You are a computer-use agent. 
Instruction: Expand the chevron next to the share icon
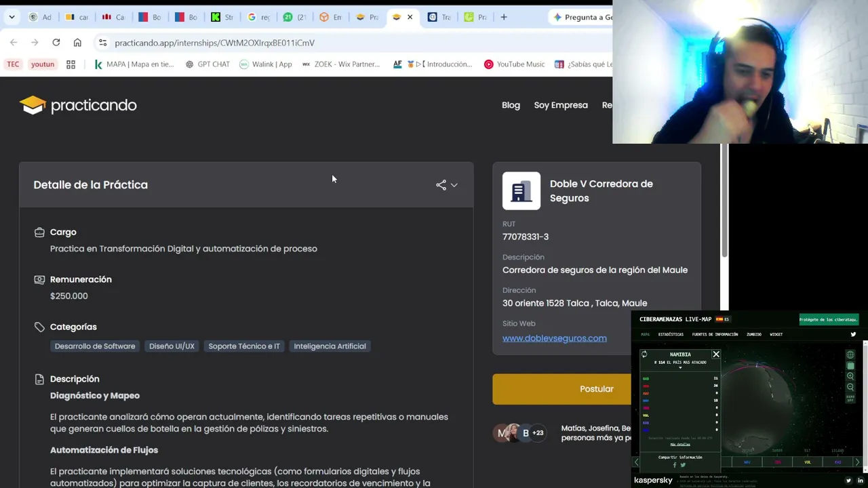pyautogui.click(x=454, y=185)
